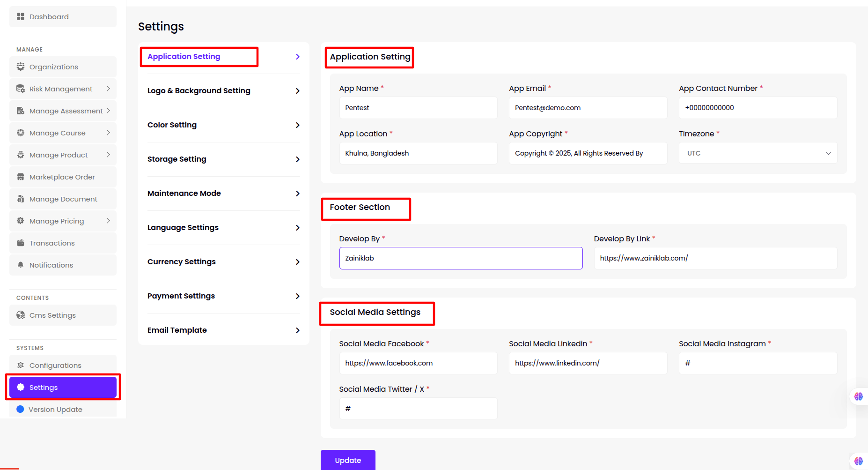Click the Transactions wallet icon
The height and width of the screenshot is (470, 868).
pyautogui.click(x=21, y=243)
